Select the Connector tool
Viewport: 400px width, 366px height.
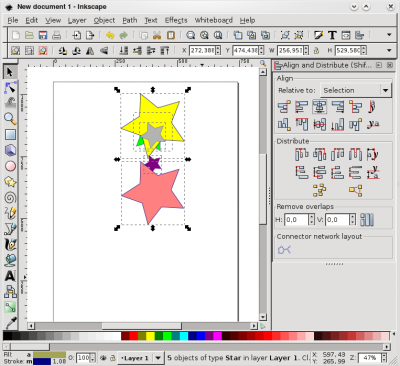pos(10,292)
